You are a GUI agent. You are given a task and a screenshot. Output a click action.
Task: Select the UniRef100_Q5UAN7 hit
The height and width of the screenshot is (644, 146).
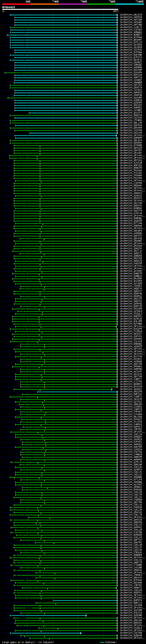(131, 241)
